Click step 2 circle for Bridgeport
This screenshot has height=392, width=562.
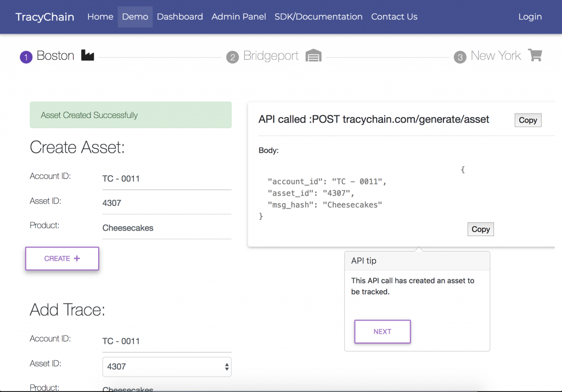233,57
